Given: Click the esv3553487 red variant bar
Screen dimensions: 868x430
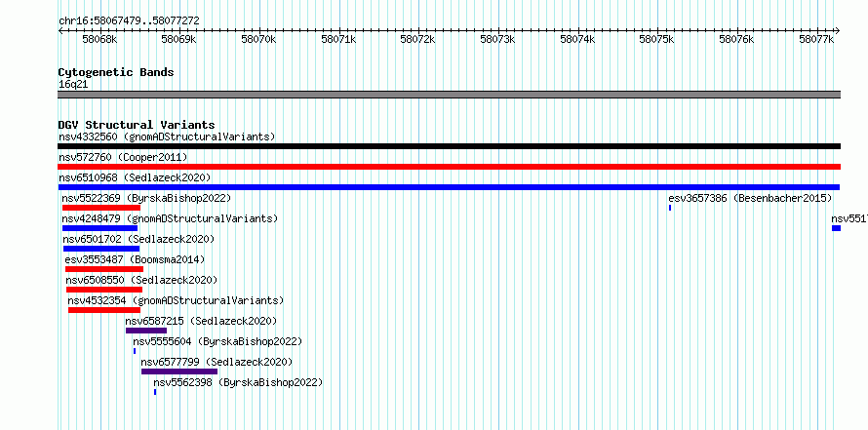Looking at the screenshot, I should (x=104, y=269).
